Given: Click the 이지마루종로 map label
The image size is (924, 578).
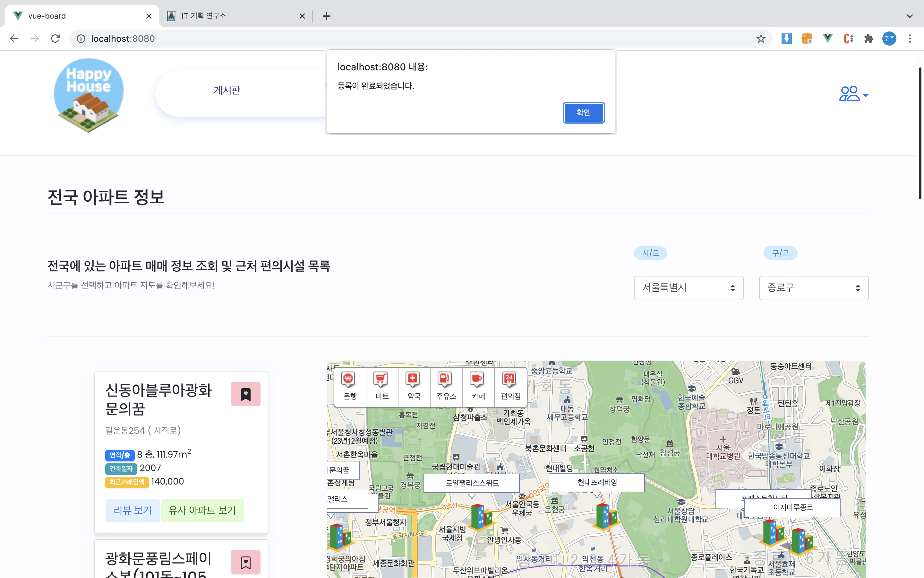Looking at the screenshot, I should (x=793, y=507).
